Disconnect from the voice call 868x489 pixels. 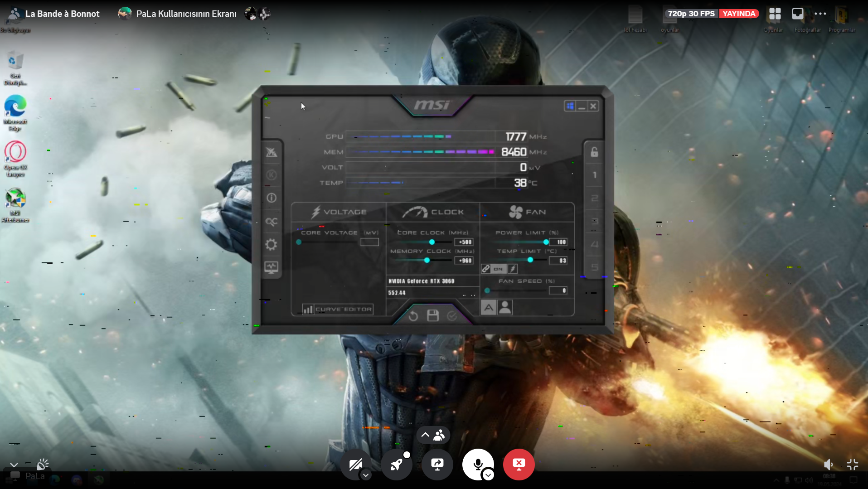click(x=519, y=465)
